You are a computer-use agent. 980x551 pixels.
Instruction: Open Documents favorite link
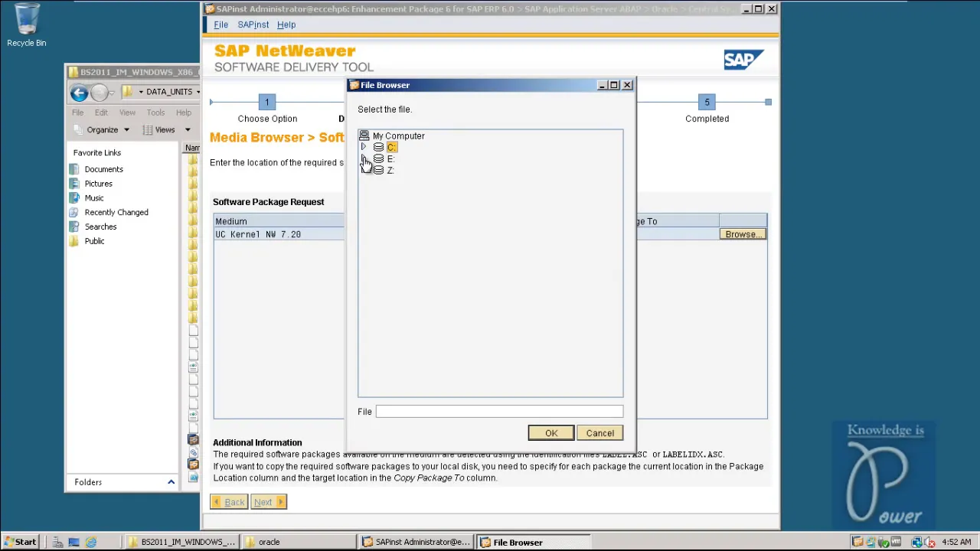point(103,169)
